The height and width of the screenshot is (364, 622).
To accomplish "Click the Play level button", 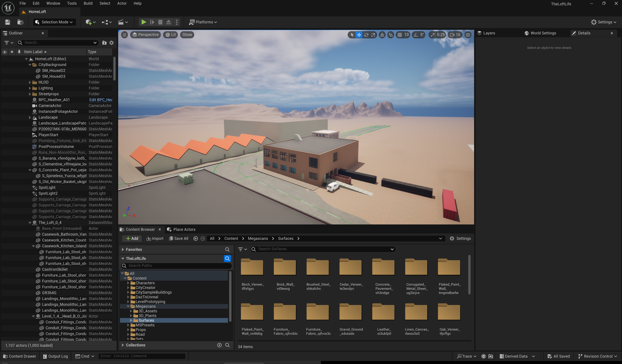I will 144,22.
